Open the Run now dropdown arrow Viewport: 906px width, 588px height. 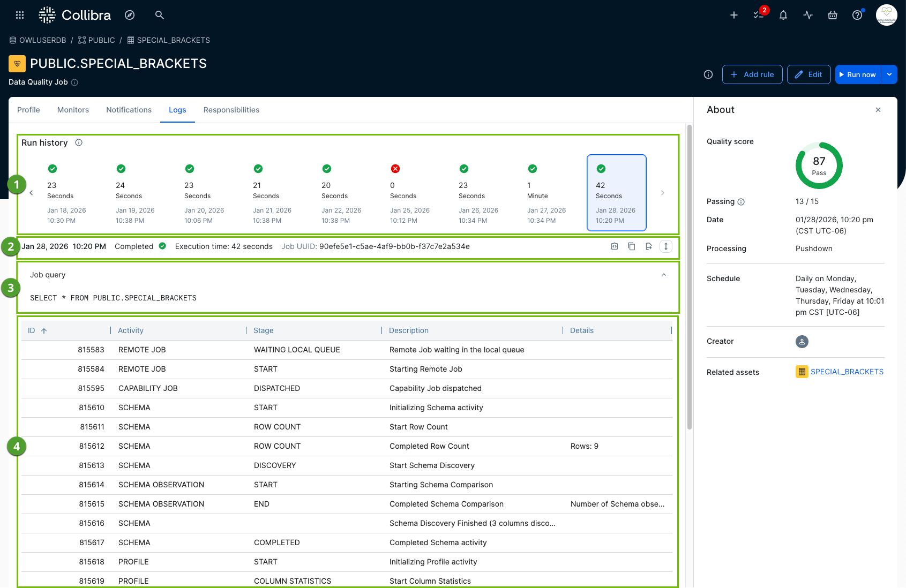(889, 74)
